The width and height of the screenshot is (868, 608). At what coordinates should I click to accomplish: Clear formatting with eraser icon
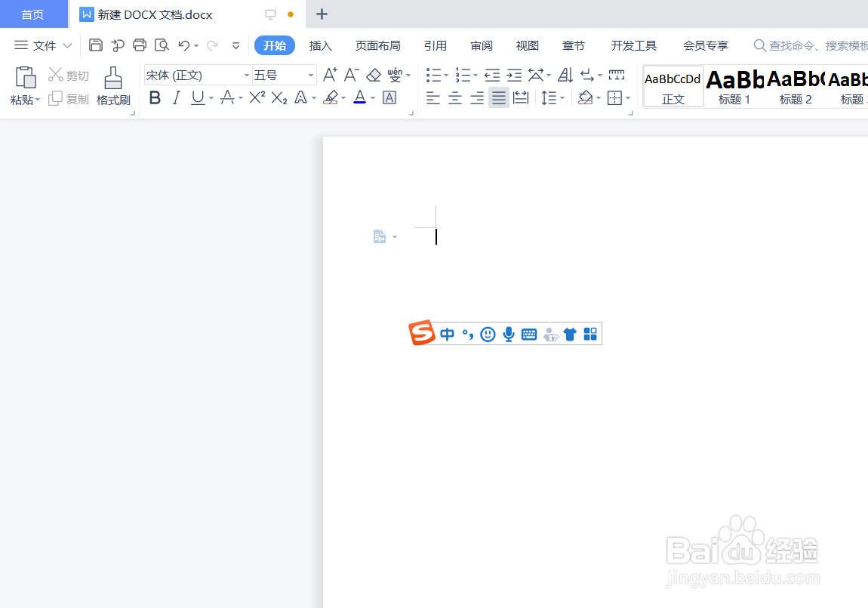tap(374, 75)
